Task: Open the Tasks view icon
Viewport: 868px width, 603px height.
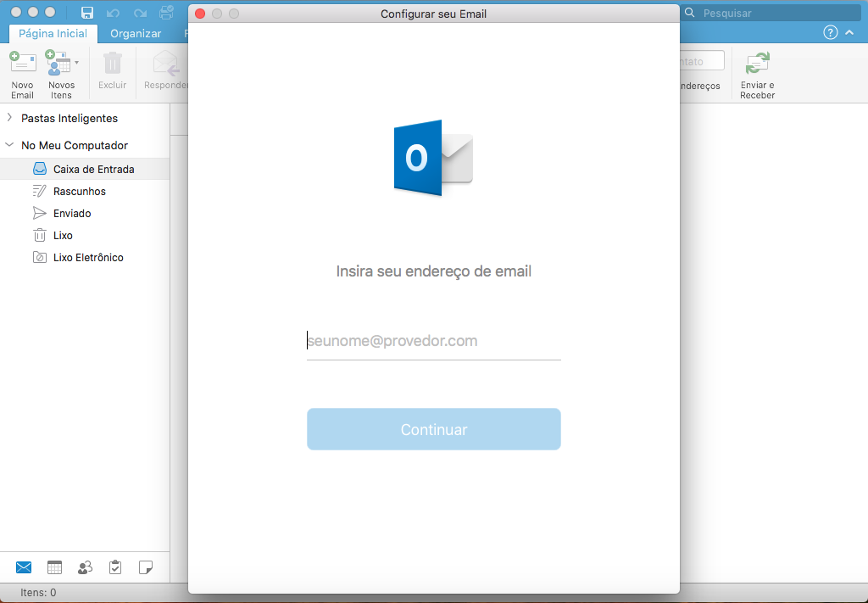Action: (x=115, y=567)
